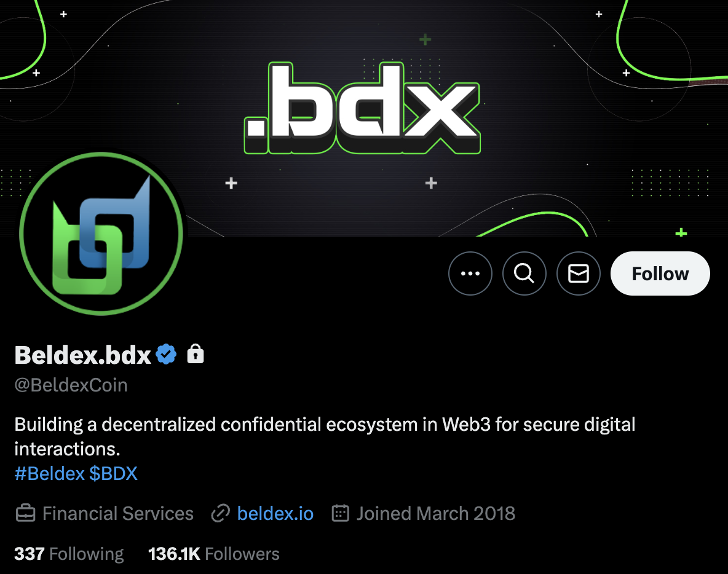Click the blue verified checkmark badge
This screenshot has width=728, height=574.
(166, 355)
